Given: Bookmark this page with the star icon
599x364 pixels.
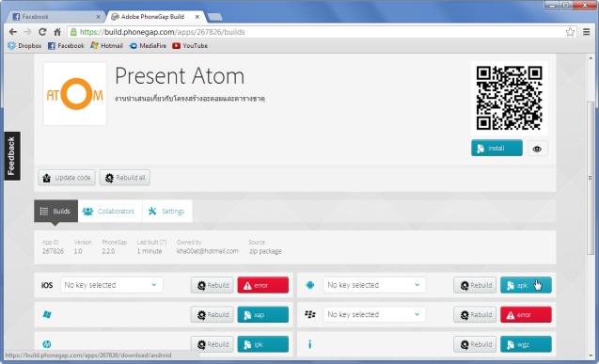Looking at the screenshot, I should pyautogui.click(x=570, y=32).
